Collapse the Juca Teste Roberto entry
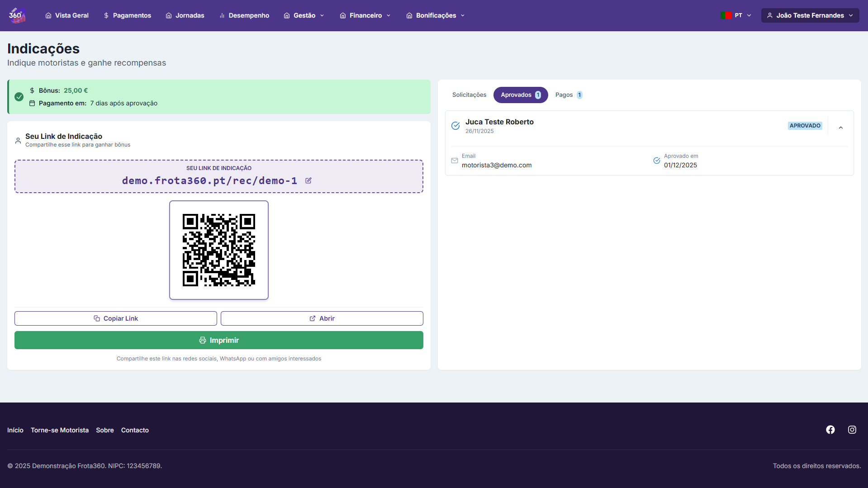This screenshot has width=868, height=488. click(840, 128)
